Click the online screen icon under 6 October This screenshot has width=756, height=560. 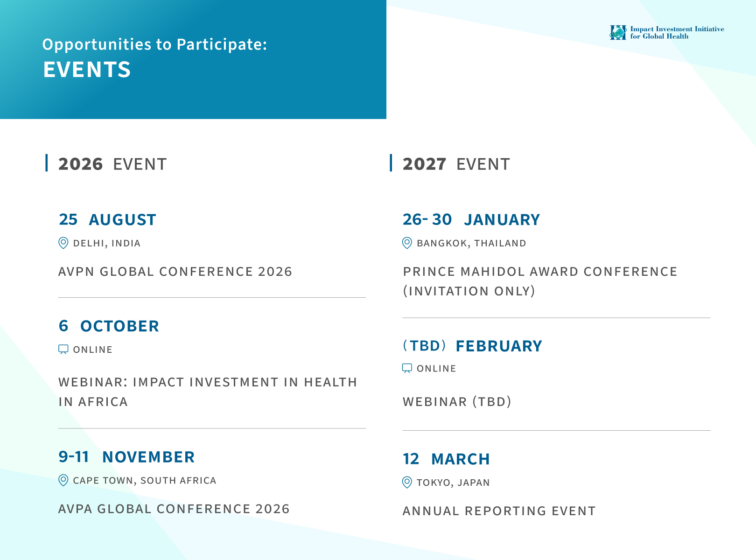[x=63, y=350]
